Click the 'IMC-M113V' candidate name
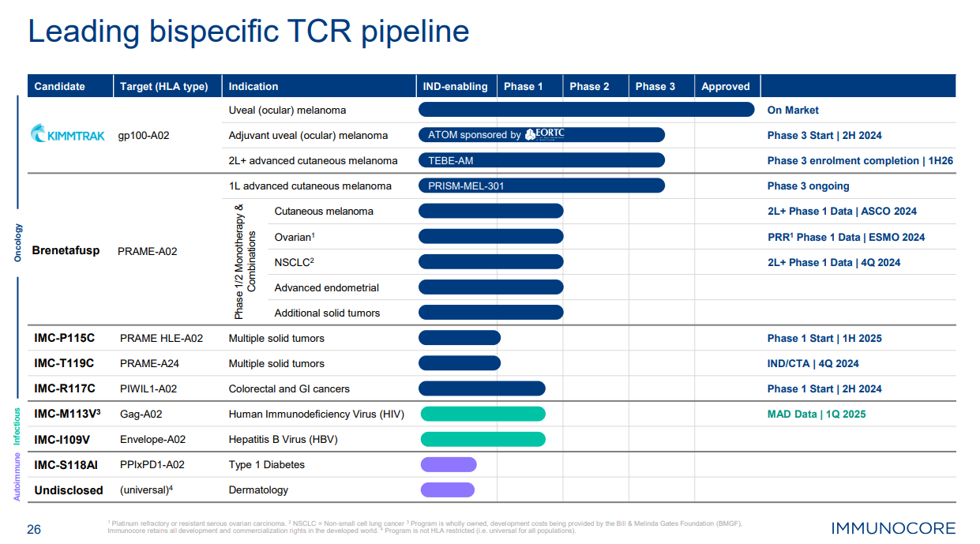 [67, 413]
